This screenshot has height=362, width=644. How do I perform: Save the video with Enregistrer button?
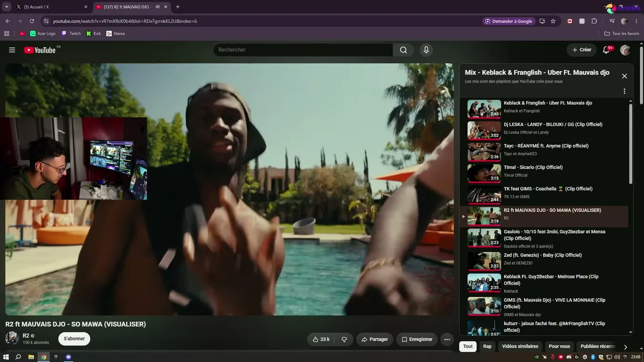click(417, 339)
